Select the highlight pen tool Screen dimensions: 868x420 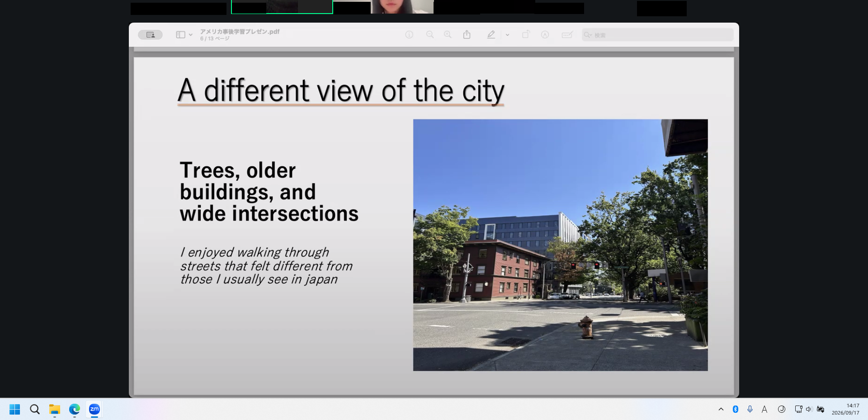491,35
